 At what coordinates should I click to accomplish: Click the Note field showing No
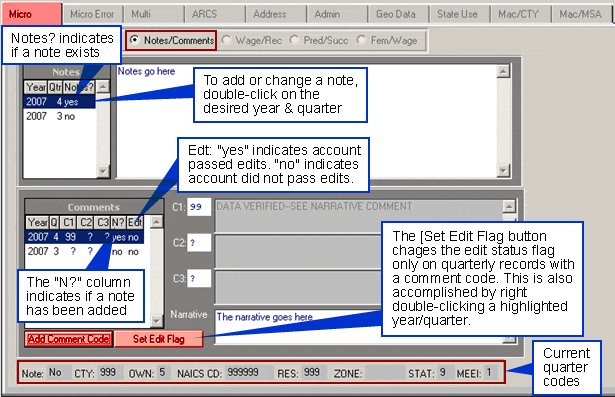click(x=59, y=372)
